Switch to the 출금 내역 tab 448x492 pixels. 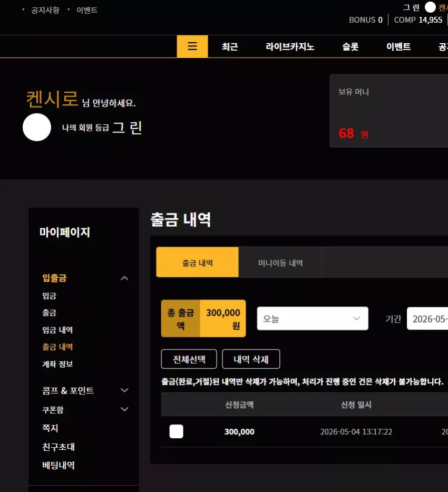coord(197,262)
